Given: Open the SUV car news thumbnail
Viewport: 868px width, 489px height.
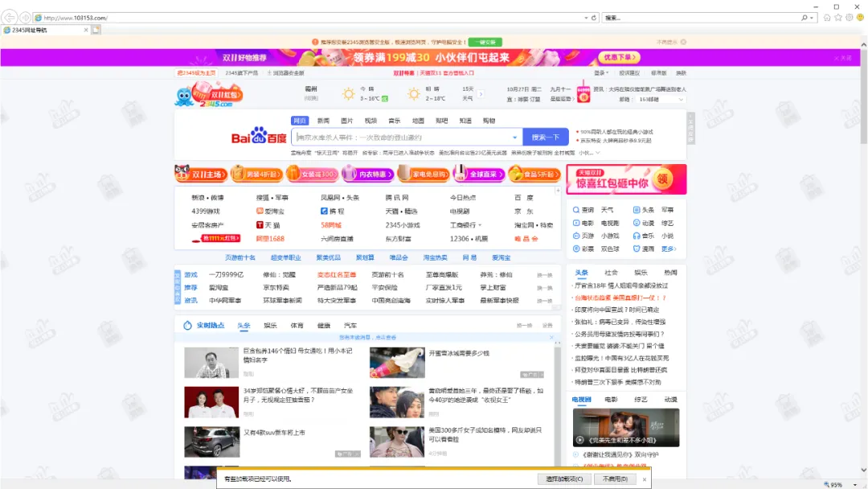Looking at the screenshot, I should 211,442.
